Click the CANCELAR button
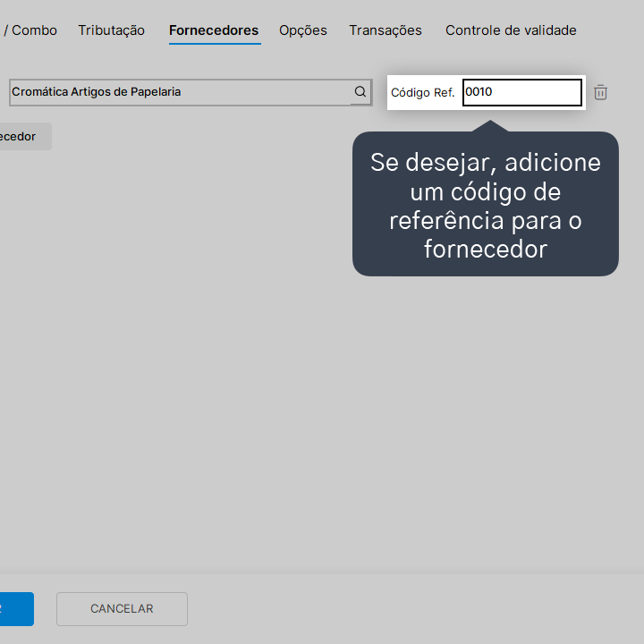The width and height of the screenshot is (644, 644). tap(122, 609)
